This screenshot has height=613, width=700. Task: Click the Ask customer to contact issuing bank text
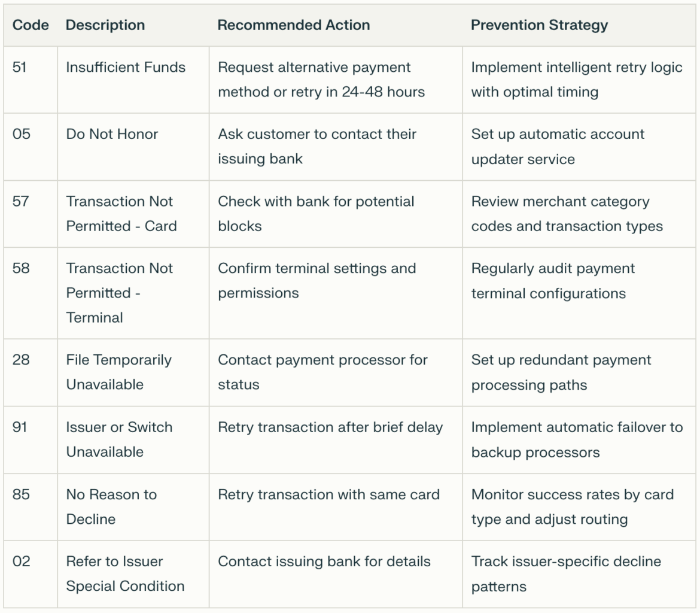316,146
